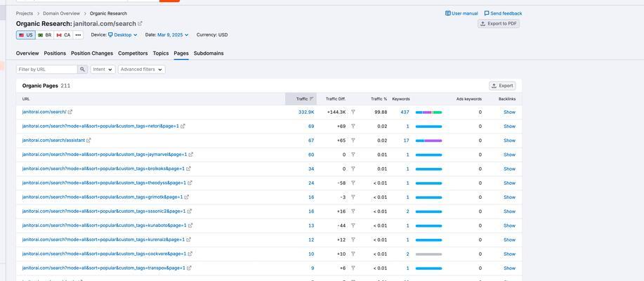This screenshot has width=644, height=281.
Task: Click the gray intent bar in cockvore row
Action: tap(429, 254)
